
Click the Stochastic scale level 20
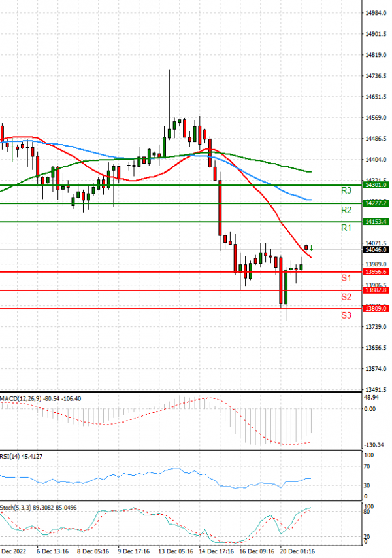click(x=367, y=536)
